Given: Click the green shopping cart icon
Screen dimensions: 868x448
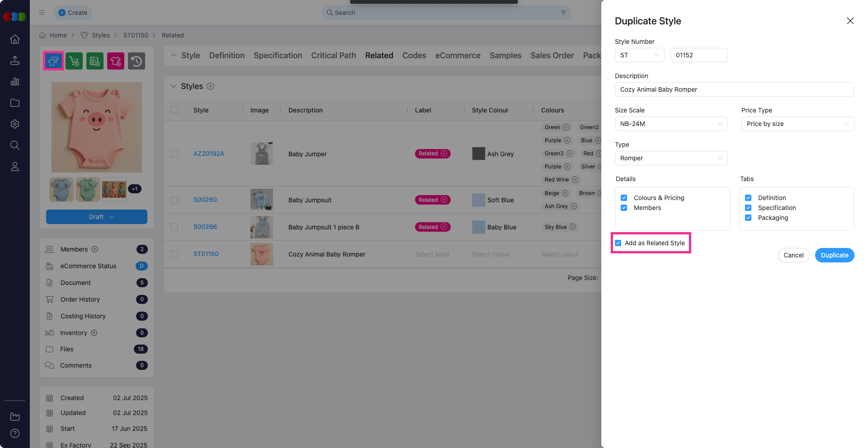Looking at the screenshot, I should [x=74, y=61].
